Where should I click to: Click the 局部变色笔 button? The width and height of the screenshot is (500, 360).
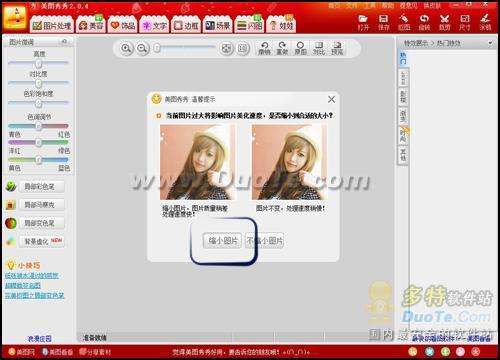point(42,223)
